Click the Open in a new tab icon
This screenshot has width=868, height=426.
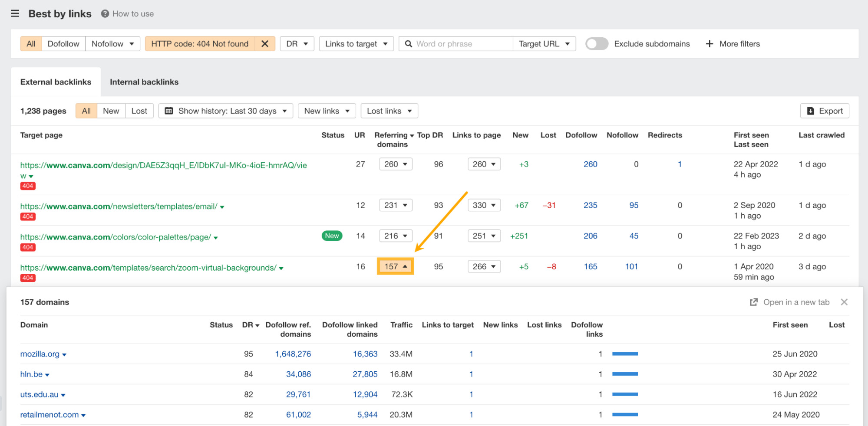tap(754, 302)
